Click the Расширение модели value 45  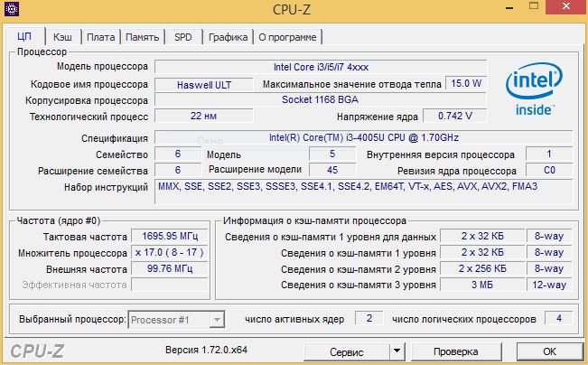tap(332, 170)
